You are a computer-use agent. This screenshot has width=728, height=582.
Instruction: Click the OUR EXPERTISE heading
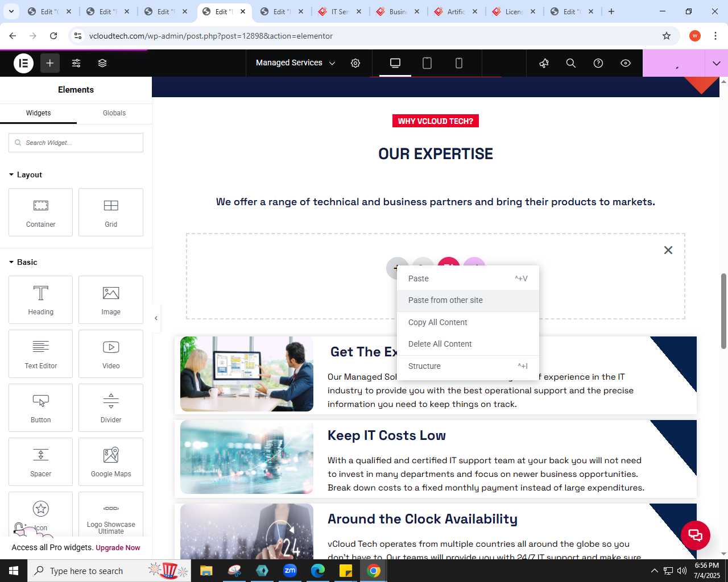pyautogui.click(x=436, y=154)
